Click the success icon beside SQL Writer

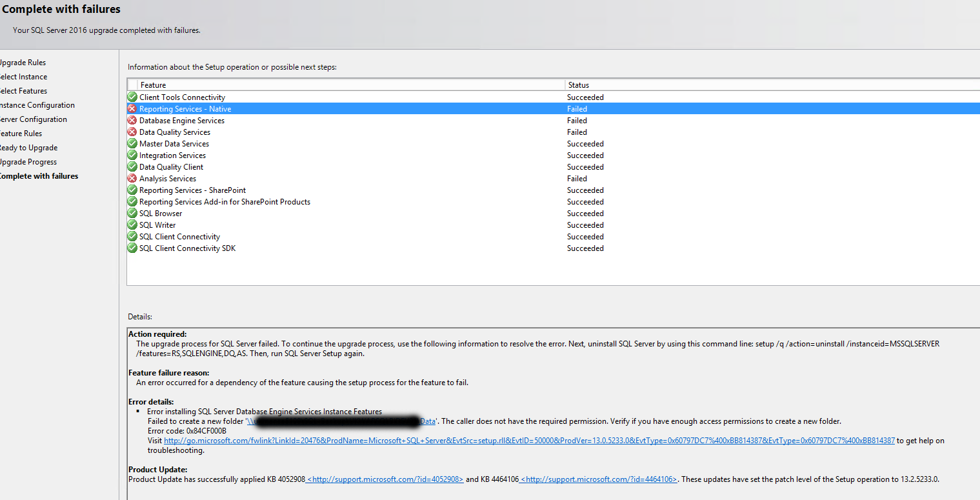click(132, 225)
